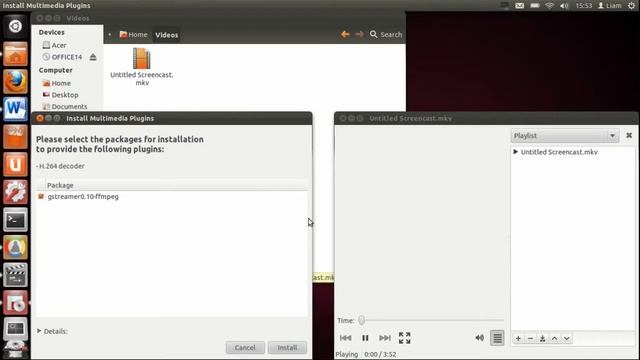Open the battery indicator menu
This screenshot has width=640, height=360.
point(535,5)
